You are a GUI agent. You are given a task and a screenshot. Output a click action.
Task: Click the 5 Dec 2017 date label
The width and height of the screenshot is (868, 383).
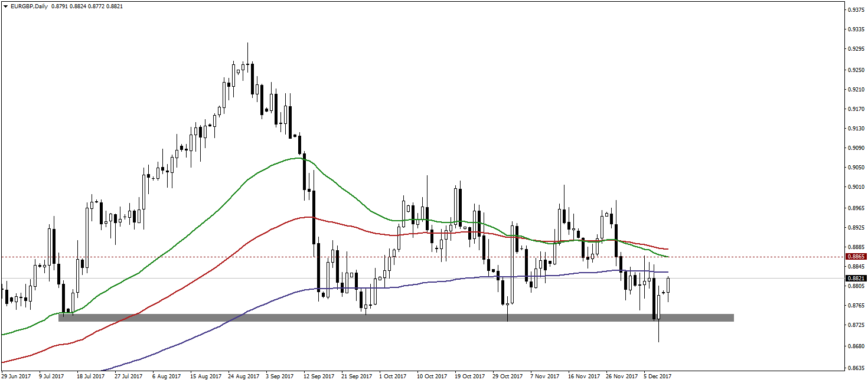[657, 376]
